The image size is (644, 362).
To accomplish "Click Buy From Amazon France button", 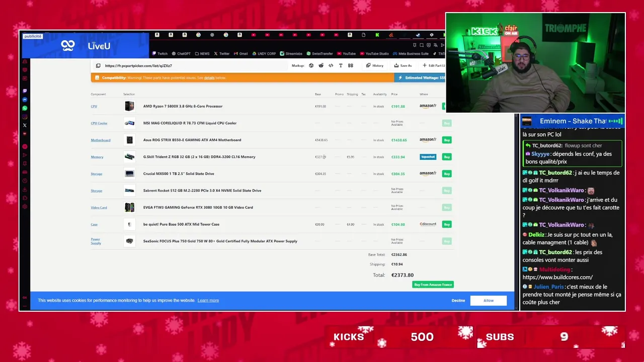I will (433, 285).
